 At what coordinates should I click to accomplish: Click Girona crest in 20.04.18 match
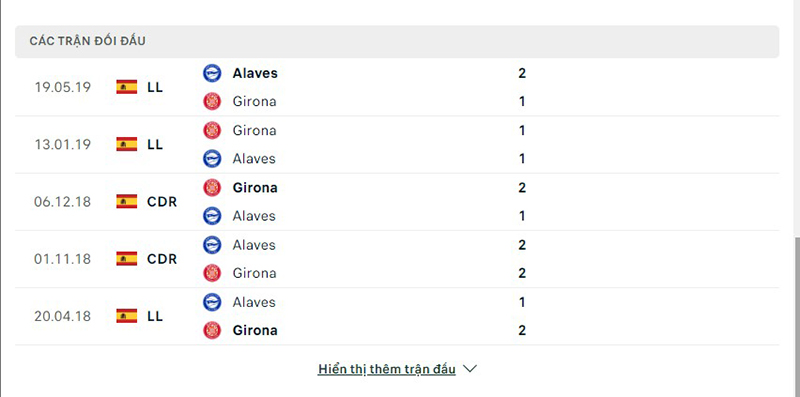(212, 330)
